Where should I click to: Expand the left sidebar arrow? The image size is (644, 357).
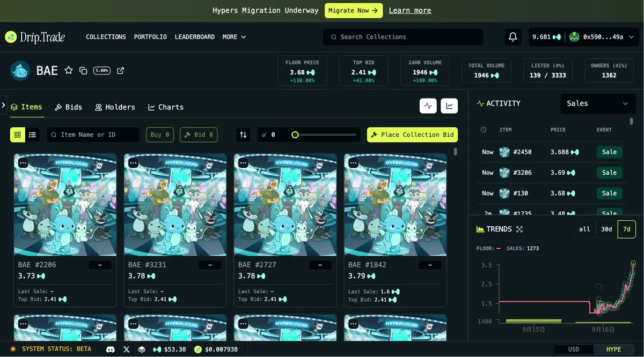[4, 105]
